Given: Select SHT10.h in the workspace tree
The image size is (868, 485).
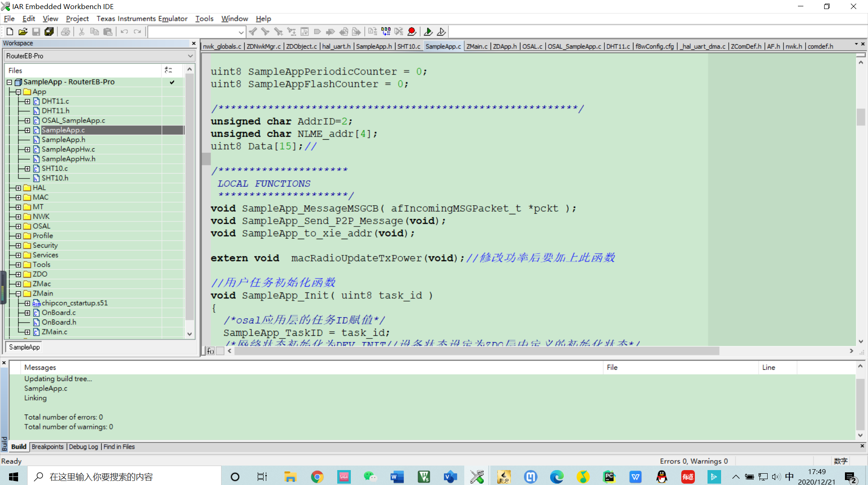Looking at the screenshot, I should click(55, 178).
